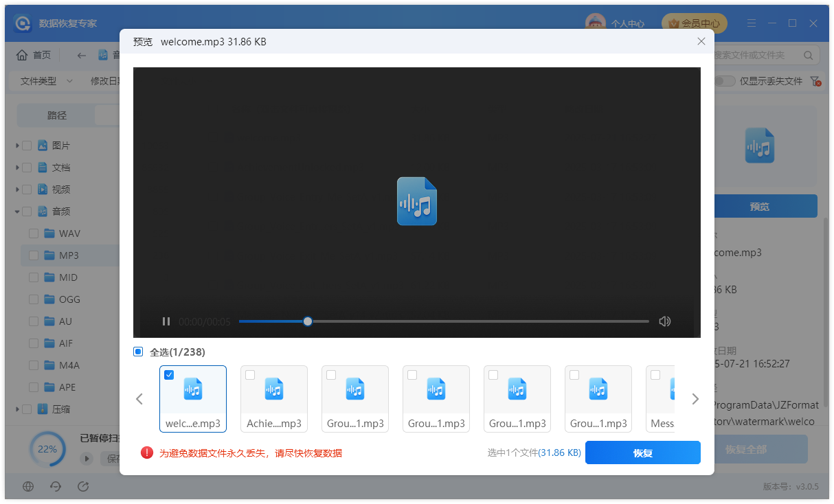The image size is (834, 504).
Task: Click the audio playback seek bar
Action: 444,321
